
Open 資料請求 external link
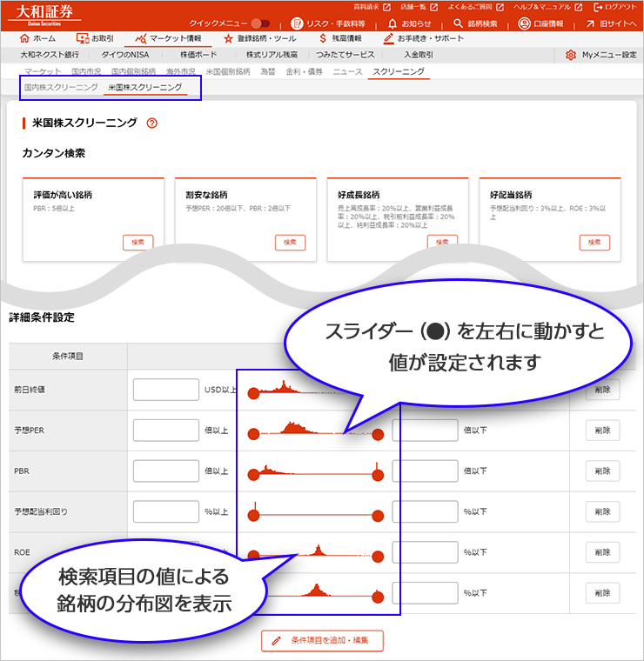tap(372, 7)
